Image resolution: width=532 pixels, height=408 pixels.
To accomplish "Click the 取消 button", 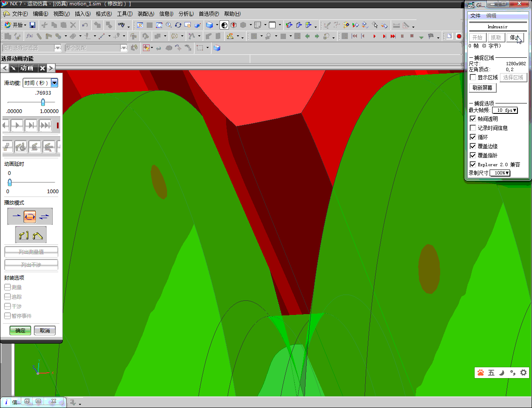I will pos(45,331).
